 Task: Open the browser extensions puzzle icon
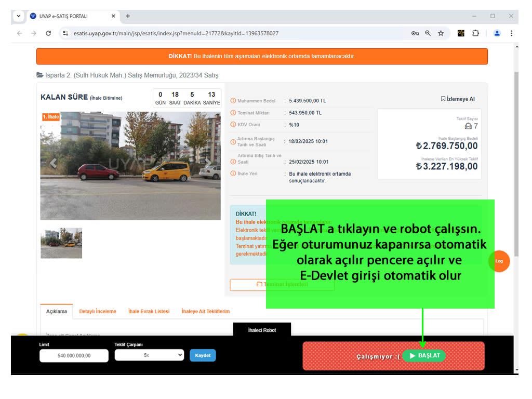click(x=476, y=33)
